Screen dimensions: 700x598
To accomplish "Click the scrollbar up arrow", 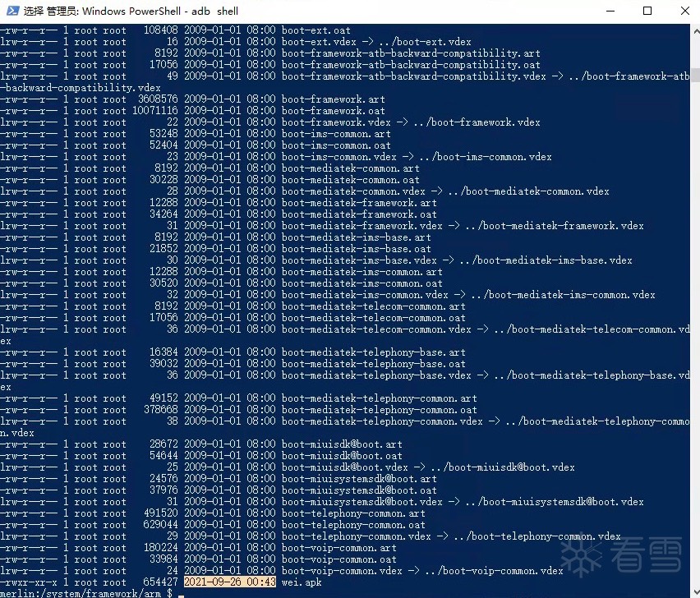I will 696,31.
